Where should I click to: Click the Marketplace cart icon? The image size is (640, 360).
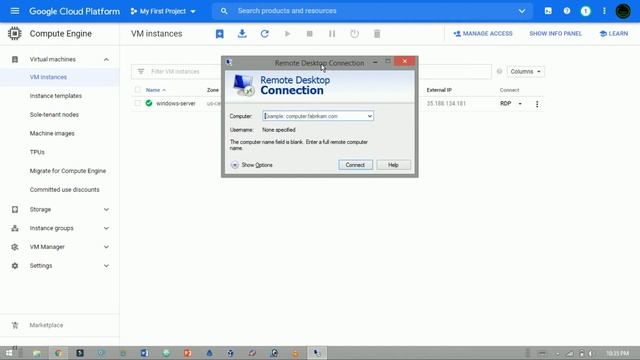coord(15,325)
